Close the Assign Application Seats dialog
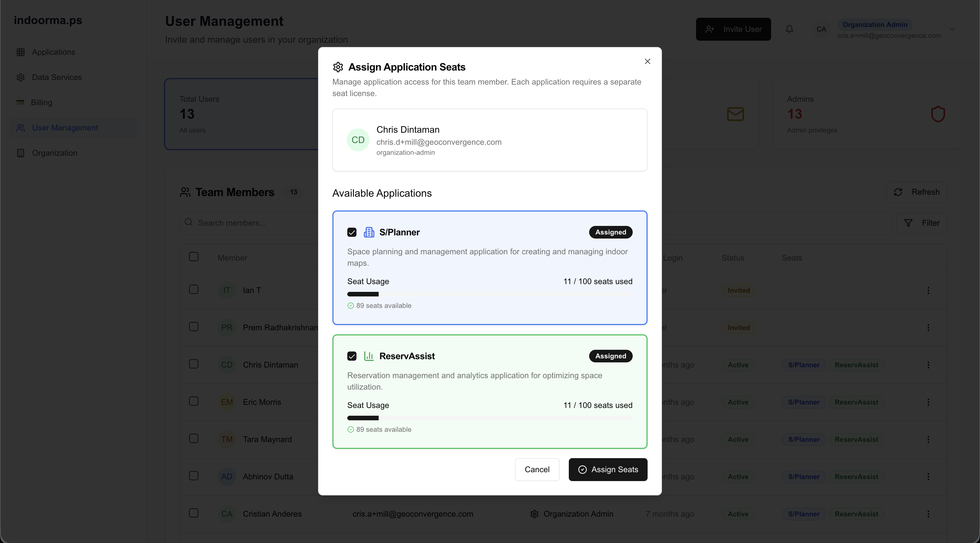The width and height of the screenshot is (980, 543). pyautogui.click(x=648, y=61)
